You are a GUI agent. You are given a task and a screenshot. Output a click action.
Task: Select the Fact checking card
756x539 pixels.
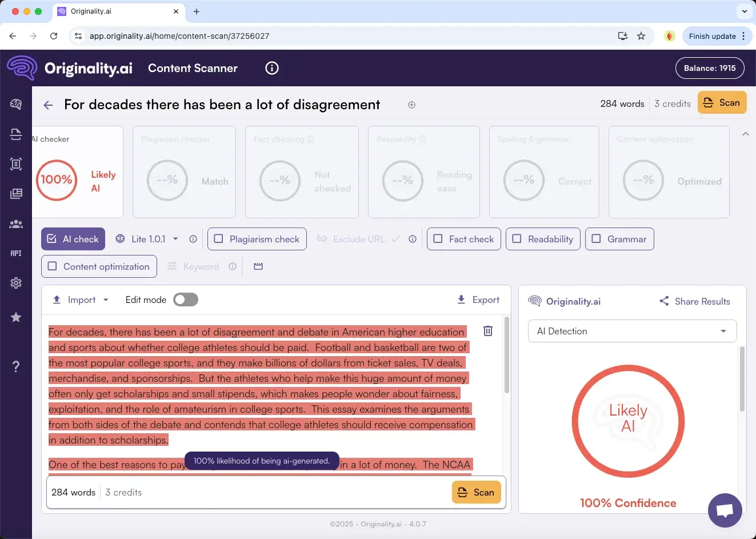(x=302, y=172)
